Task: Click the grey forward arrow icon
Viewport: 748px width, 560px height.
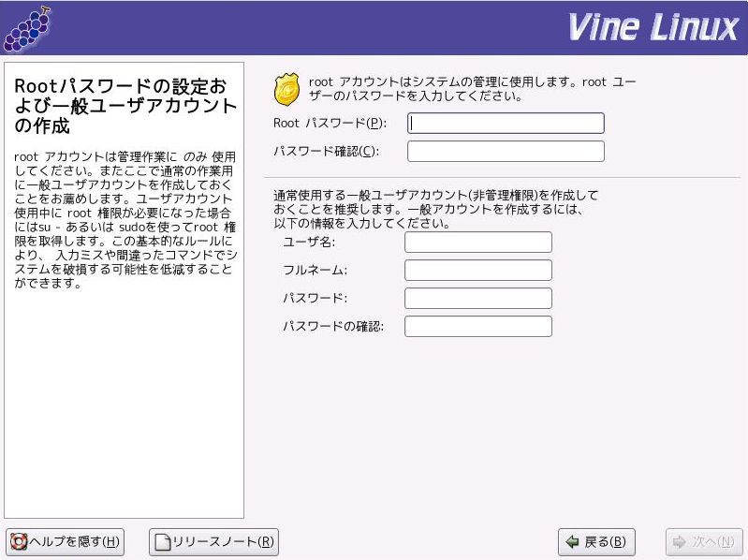Action: 680,542
